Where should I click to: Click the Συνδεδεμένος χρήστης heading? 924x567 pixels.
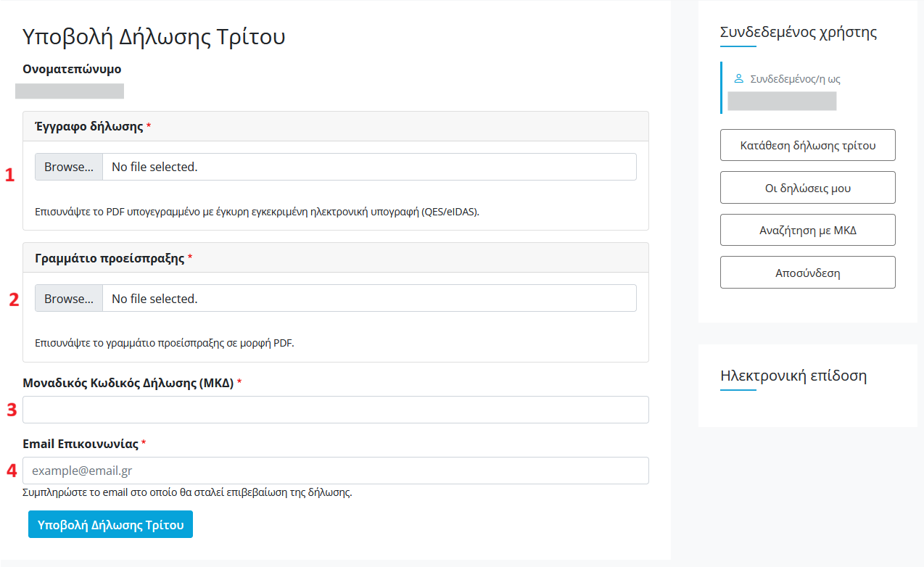point(799,32)
